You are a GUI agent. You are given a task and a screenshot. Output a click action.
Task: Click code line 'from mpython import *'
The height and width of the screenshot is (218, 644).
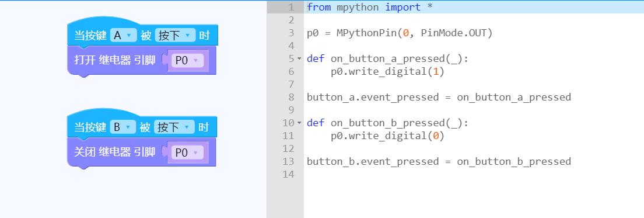coord(370,7)
